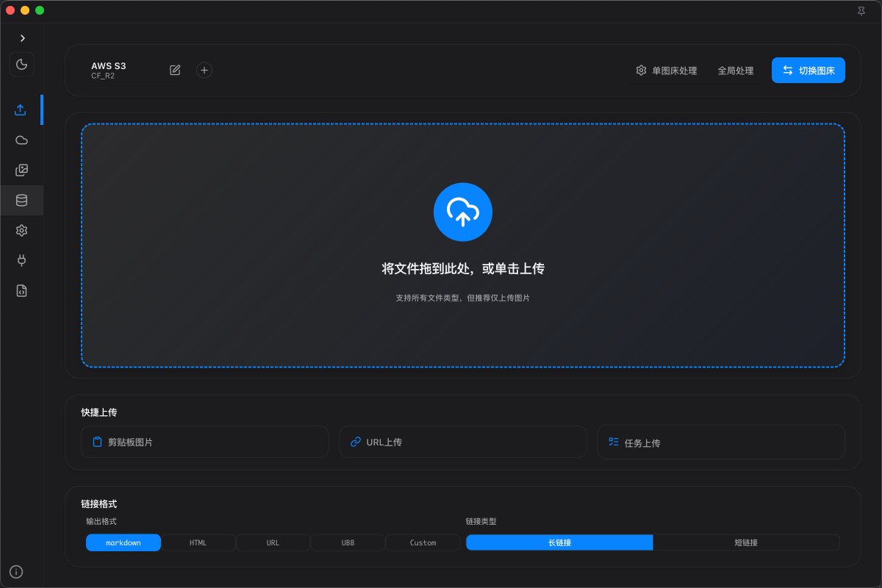Open the cloud management sidebar icon
The image size is (882, 588).
pyautogui.click(x=21, y=140)
